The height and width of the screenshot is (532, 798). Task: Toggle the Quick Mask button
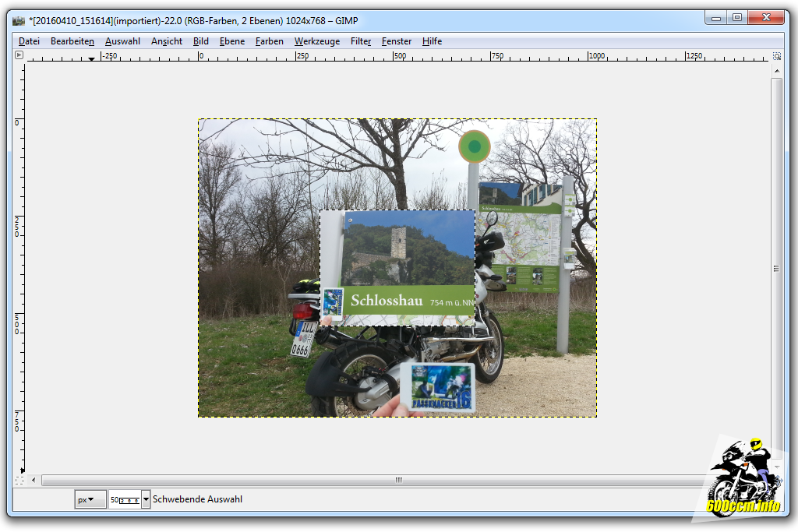click(19, 481)
